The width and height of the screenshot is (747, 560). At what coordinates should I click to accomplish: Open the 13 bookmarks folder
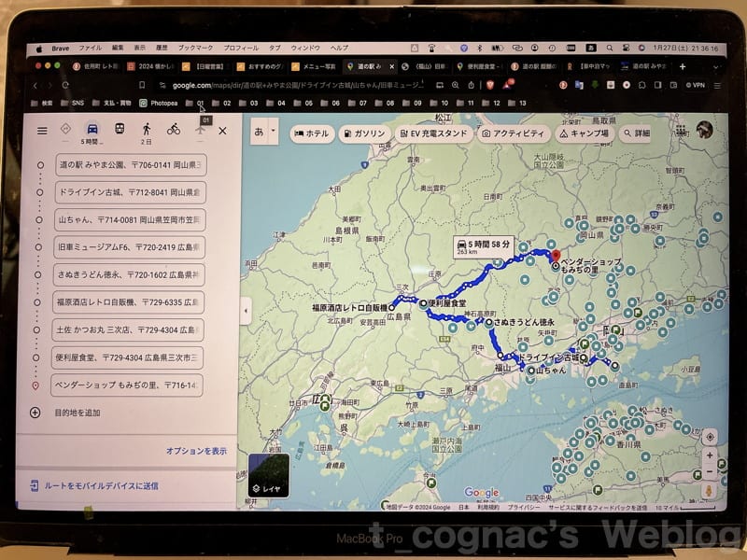[x=517, y=103]
